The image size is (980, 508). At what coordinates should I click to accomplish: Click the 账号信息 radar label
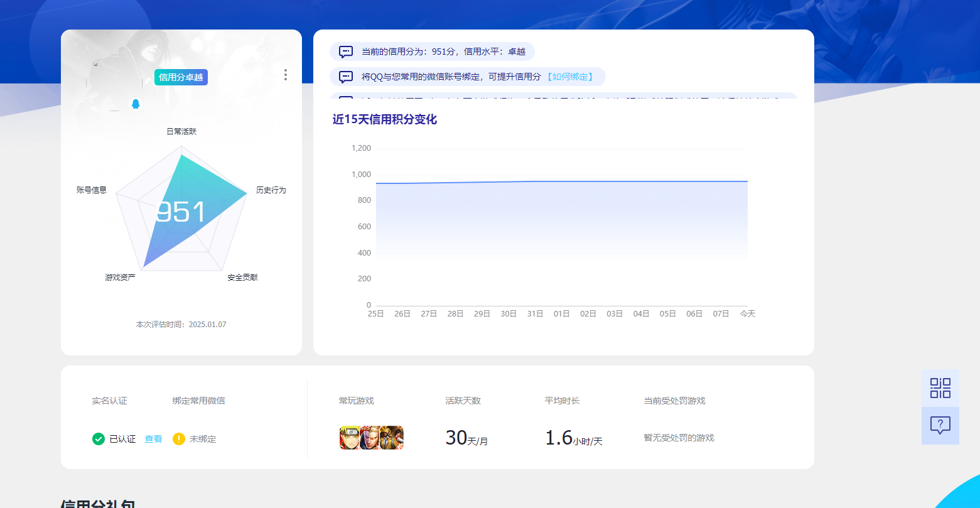point(92,190)
